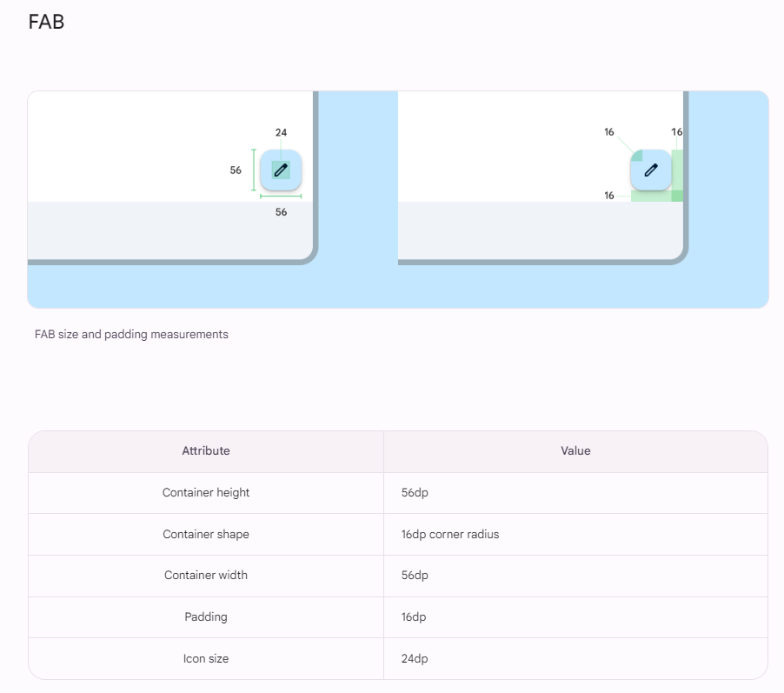Viewport: 784px width, 693px height.
Task: Click the '24' icon size label in diagram
Action: (281, 132)
